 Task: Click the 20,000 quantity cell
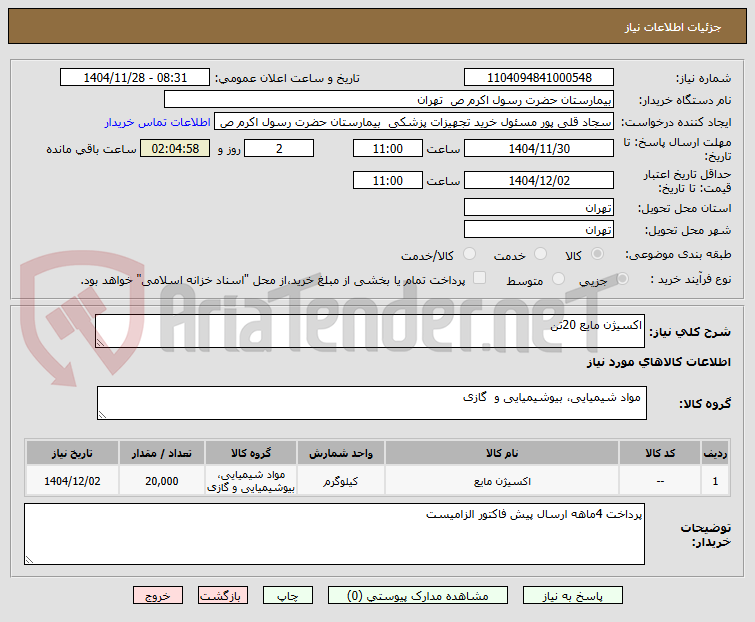[162, 481]
